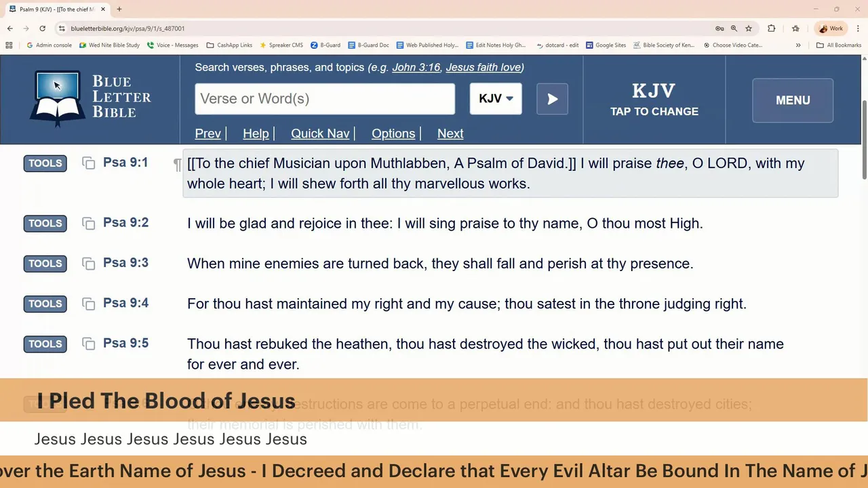Image resolution: width=868 pixels, height=488 pixels.
Task: Click the browser address bar URL
Action: tap(127, 28)
